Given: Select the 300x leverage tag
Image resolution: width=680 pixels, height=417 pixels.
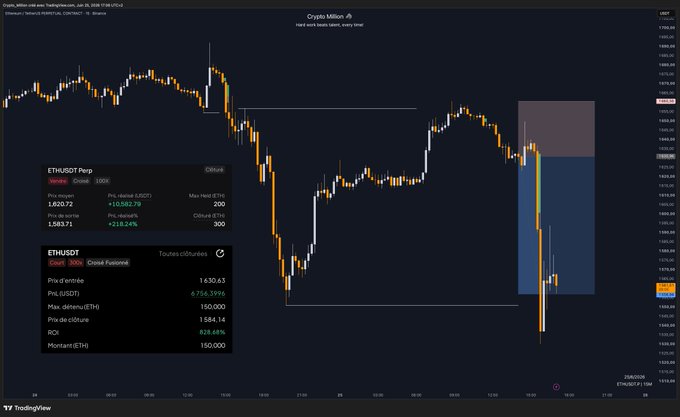Looking at the screenshot, I should point(76,263).
